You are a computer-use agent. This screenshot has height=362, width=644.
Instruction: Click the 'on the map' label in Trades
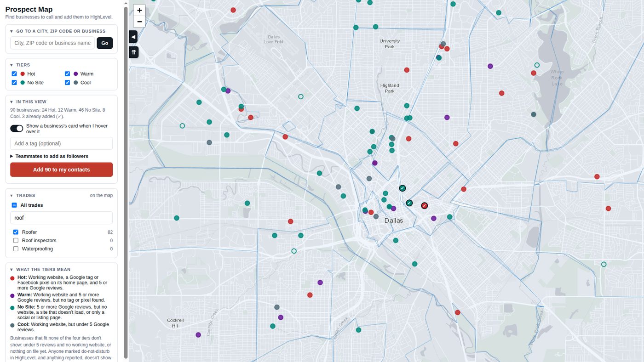coord(101,195)
